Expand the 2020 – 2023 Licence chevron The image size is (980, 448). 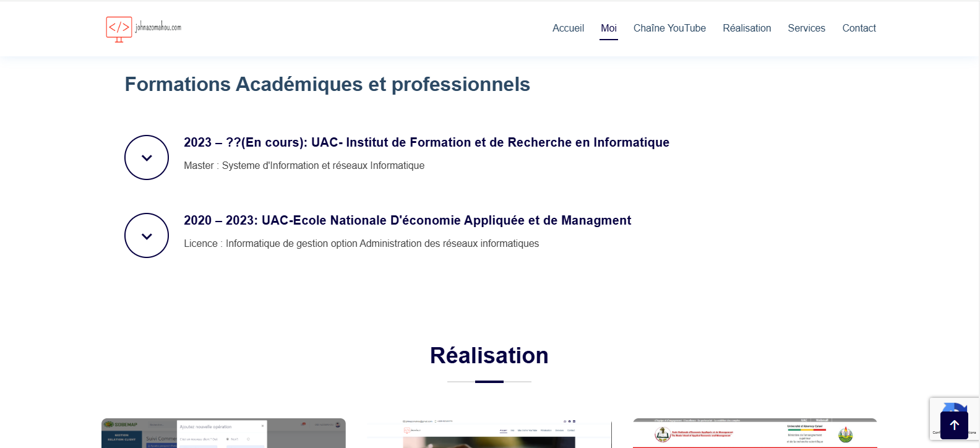(147, 236)
